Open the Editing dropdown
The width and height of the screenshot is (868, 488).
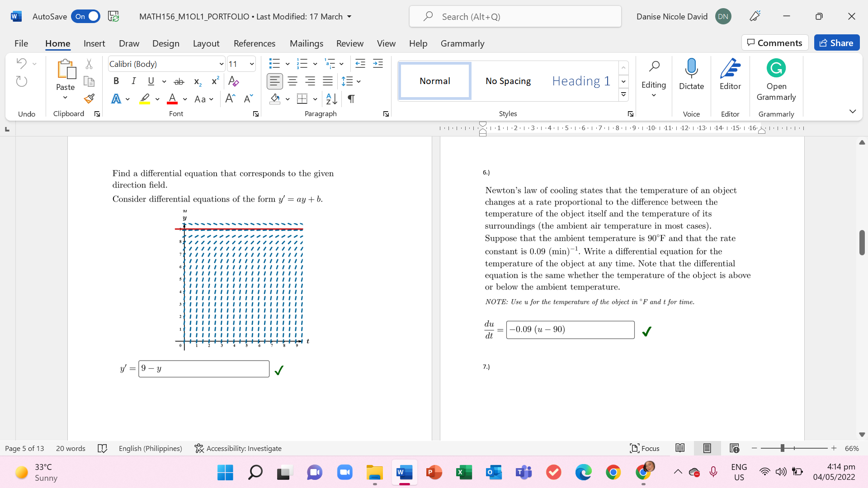653,78
